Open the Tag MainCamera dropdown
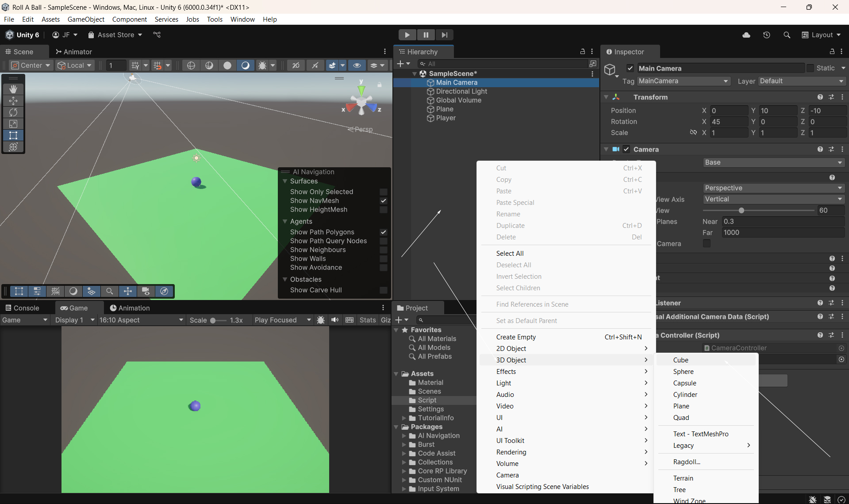The height and width of the screenshot is (504, 849). click(x=684, y=81)
